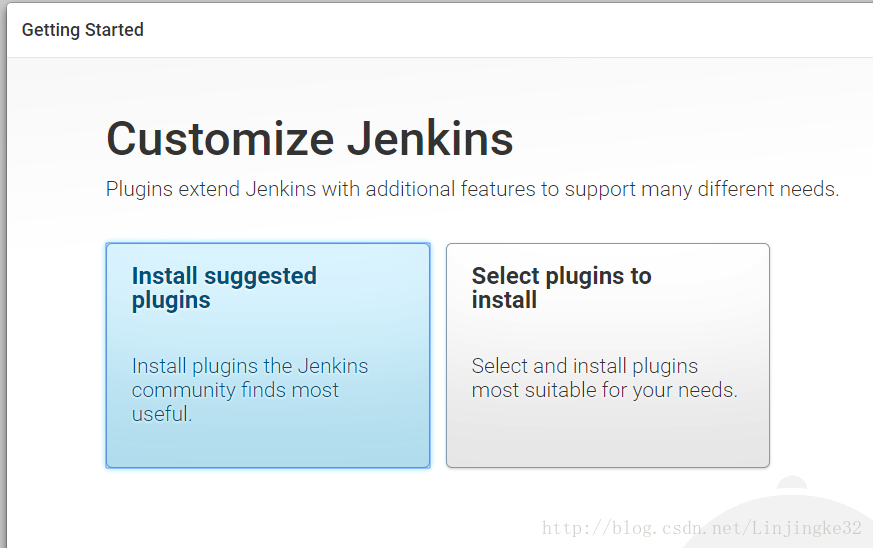Choose the Select plugins to install option
The width and height of the screenshot is (873, 548).
pyautogui.click(x=607, y=355)
